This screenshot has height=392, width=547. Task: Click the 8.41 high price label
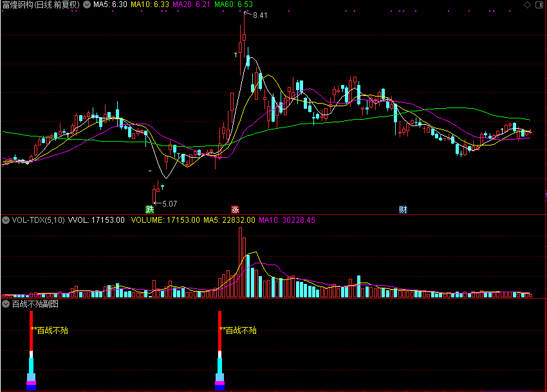(260, 15)
